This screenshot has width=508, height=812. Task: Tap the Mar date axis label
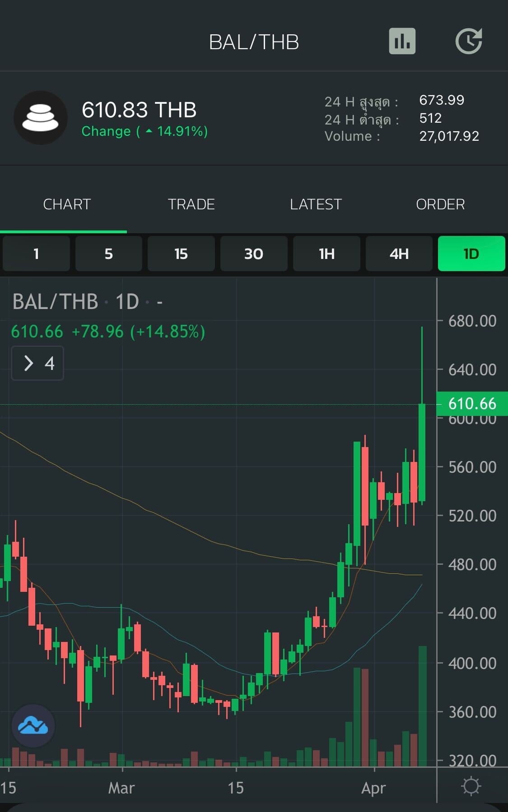(x=121, y=788)
